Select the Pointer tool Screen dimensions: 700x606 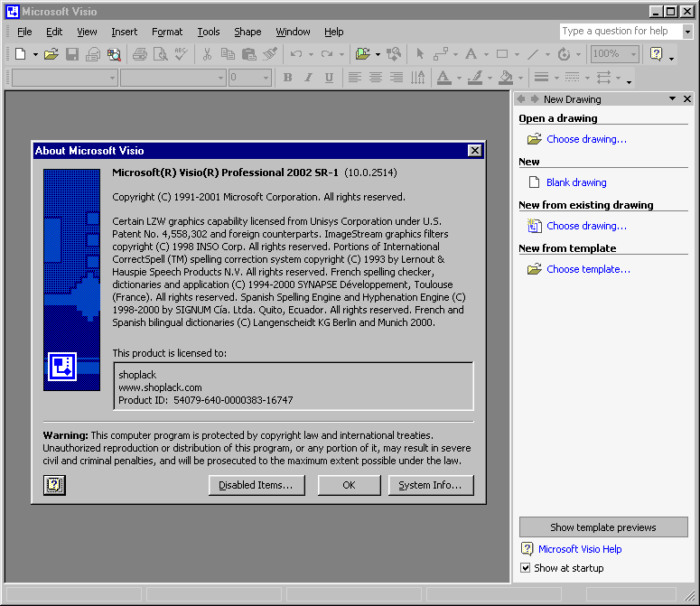pyautogui.click(x=420, y=54)
